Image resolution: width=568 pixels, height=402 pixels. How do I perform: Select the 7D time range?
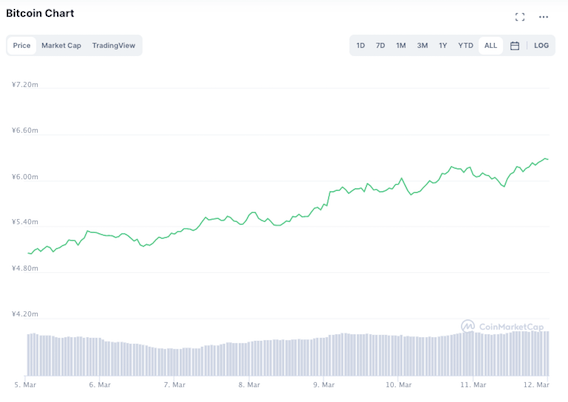380,46
